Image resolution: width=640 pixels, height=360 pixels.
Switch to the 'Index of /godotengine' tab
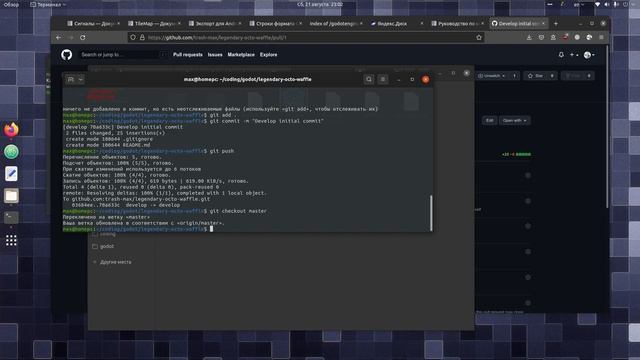click(336, 24)
